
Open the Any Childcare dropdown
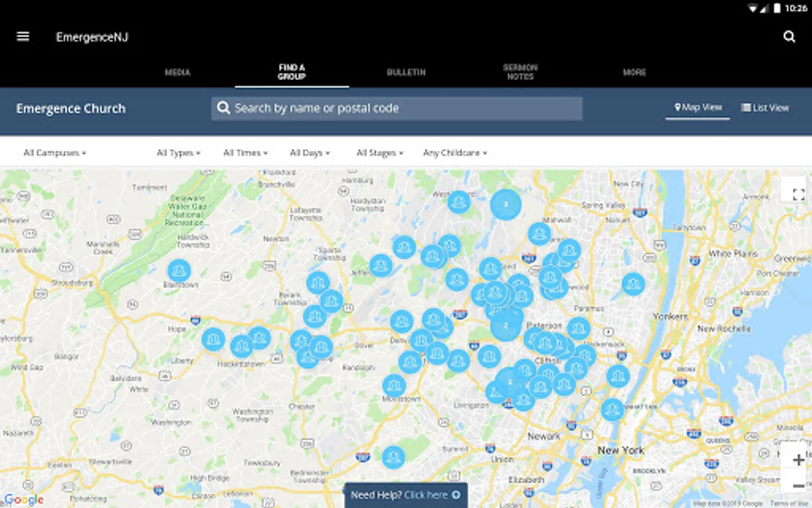tap(455, 153)
